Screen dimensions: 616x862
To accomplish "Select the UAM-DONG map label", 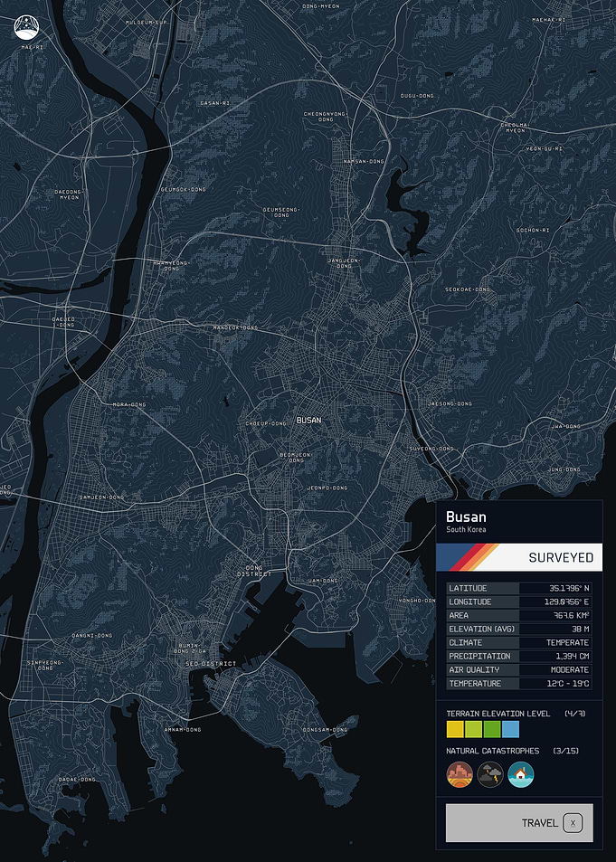I will [x=323, y=581].
